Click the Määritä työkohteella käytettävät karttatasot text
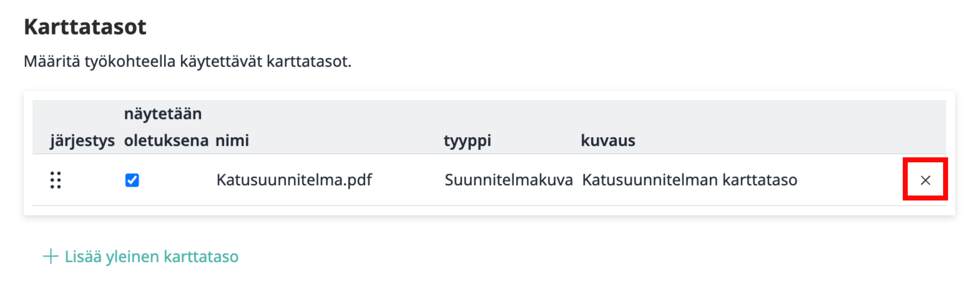Screen dimensions: 980x297 point(188,61)
